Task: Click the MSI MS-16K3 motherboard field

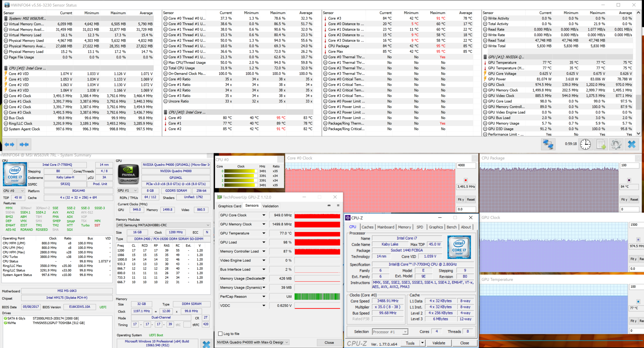Action: point(67,291)
